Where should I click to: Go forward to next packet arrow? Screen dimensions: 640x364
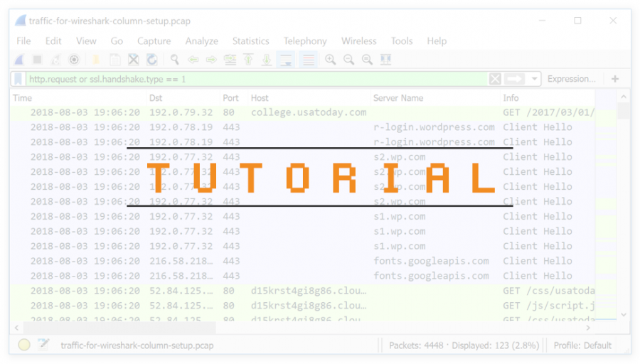(211, 60)
